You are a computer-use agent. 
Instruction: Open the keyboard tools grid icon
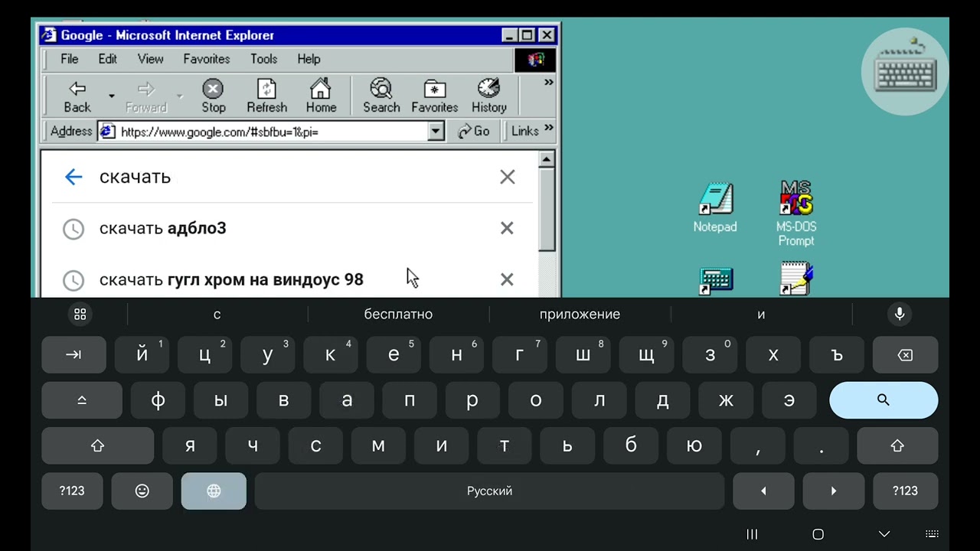tap(80, 314)
